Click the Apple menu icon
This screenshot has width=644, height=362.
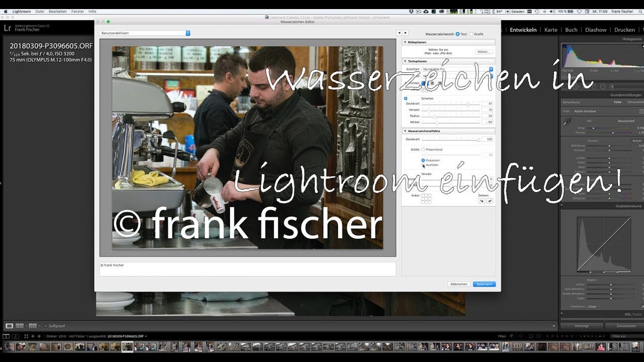point(6,11)
